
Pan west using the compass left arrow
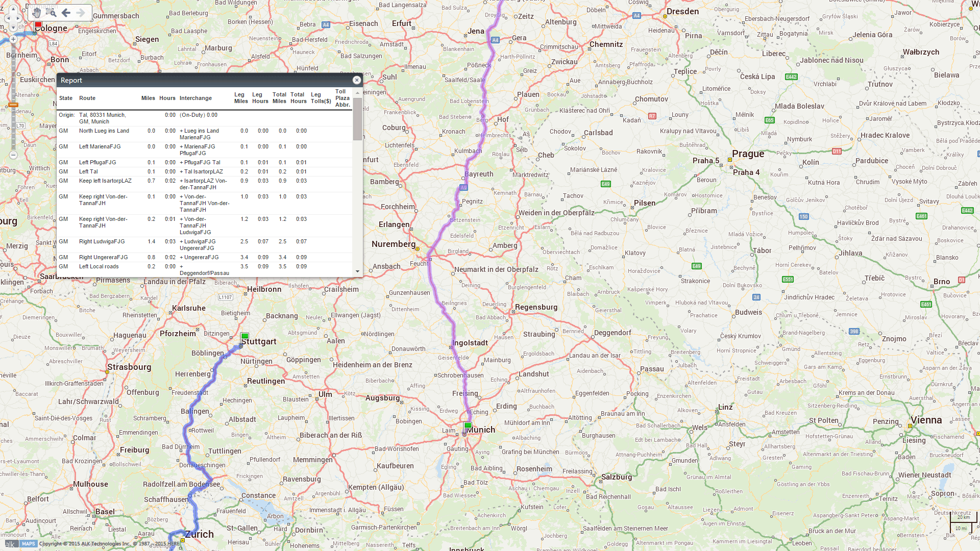click(x=8, y=18)
